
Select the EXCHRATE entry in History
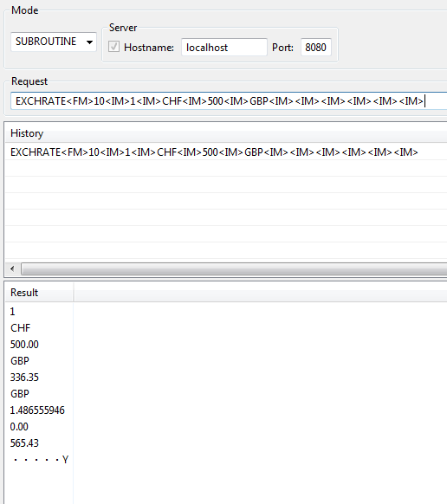214,152
